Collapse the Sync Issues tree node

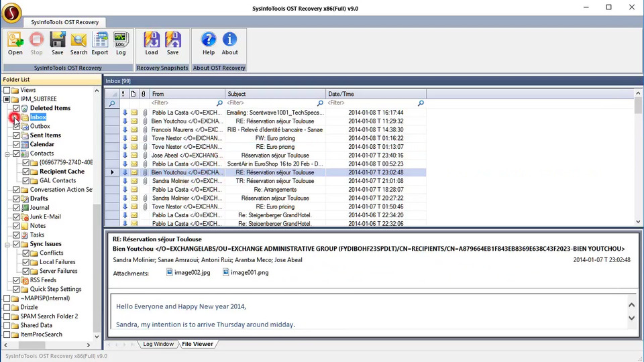coord(7,245)
